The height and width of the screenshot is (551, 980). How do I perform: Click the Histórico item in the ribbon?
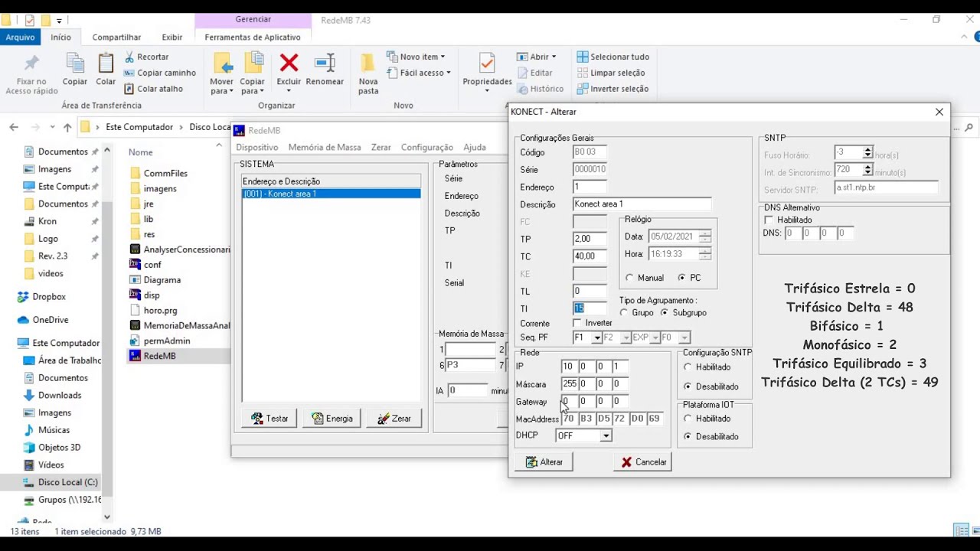coord(540,89)
